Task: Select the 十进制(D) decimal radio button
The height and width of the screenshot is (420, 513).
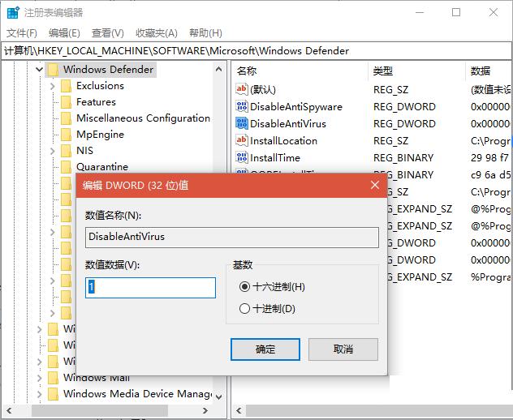Action: [x=244, y=309]
